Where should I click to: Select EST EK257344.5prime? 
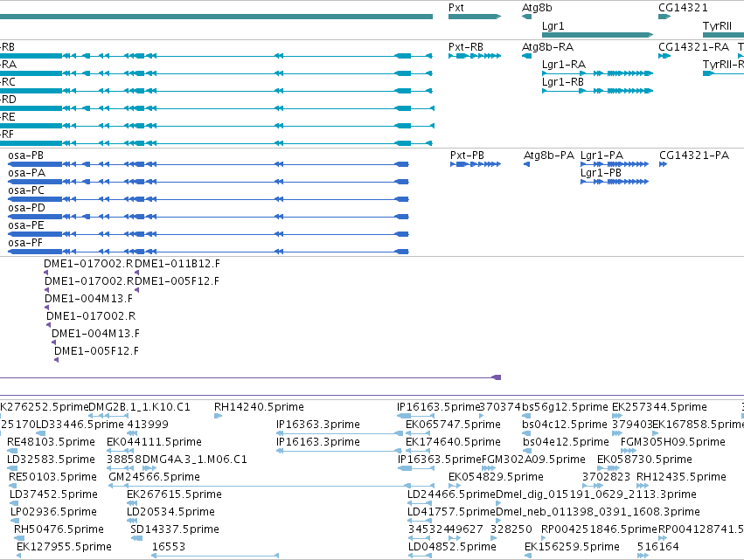(x=659, y=407)
